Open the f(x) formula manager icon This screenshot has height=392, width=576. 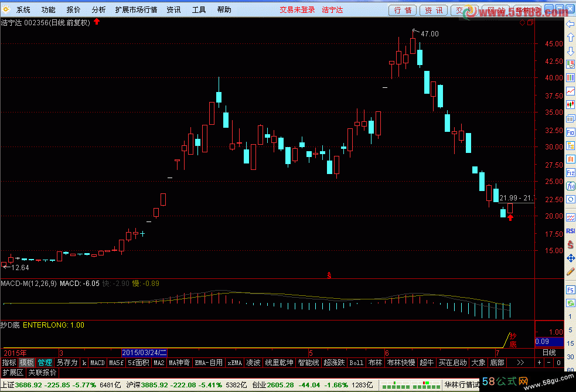pyautogui.click(x=570, y=186)
